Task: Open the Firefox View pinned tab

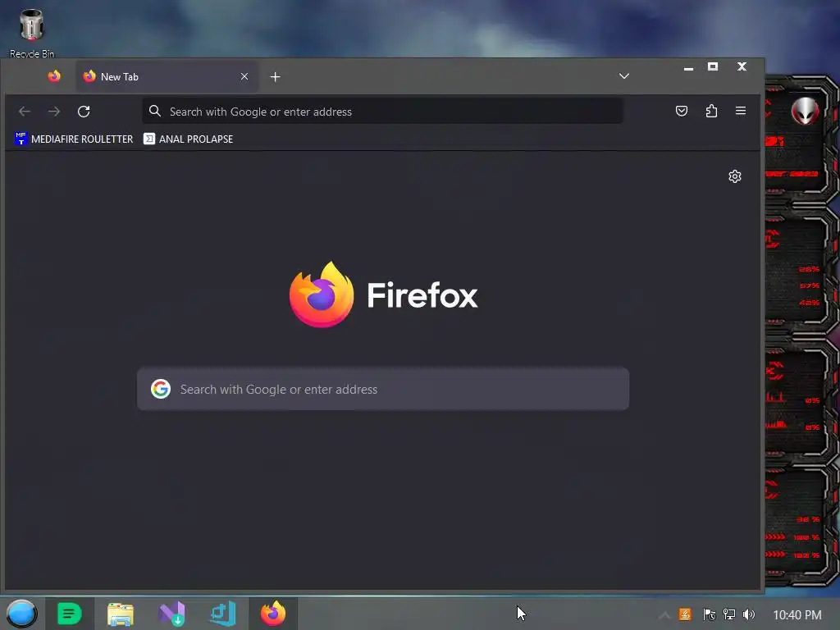Action: (x=54, y=76)
